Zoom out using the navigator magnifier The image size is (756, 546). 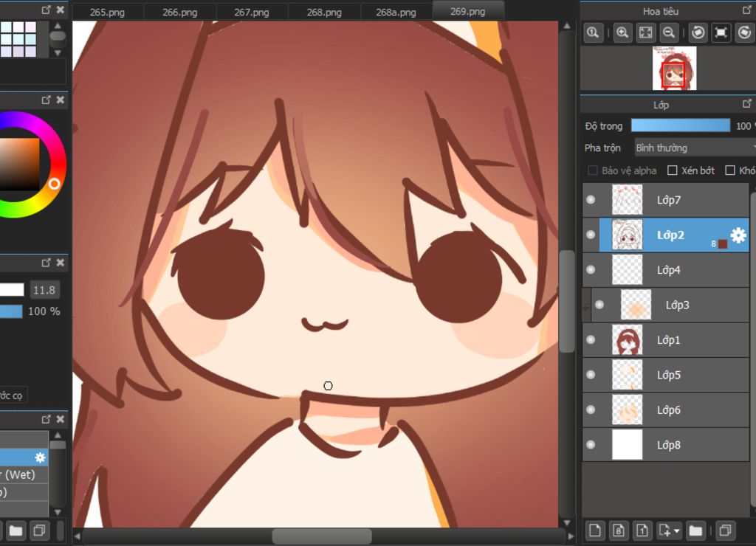click(669, 32)
